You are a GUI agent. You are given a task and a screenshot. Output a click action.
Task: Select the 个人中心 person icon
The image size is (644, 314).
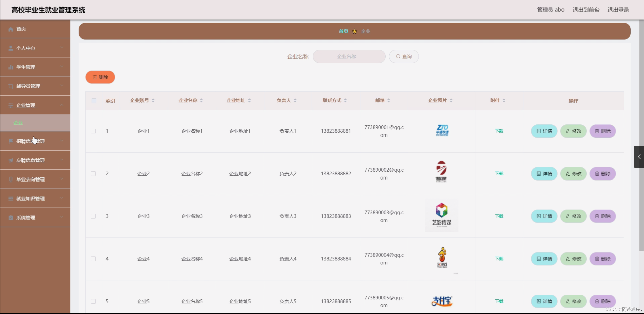click(11, 48)
